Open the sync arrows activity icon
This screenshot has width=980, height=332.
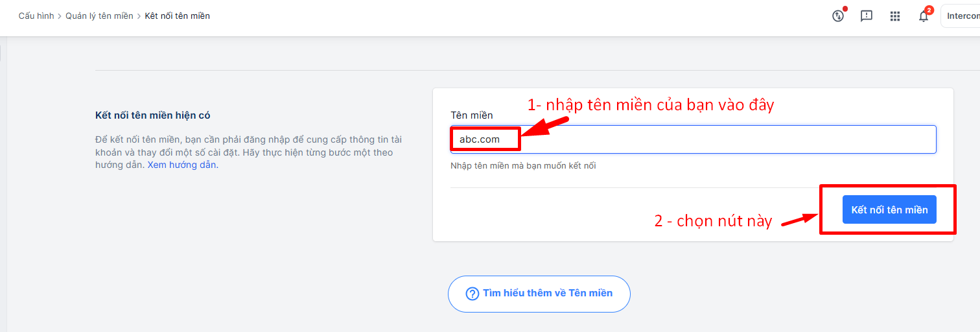(838, 16)
